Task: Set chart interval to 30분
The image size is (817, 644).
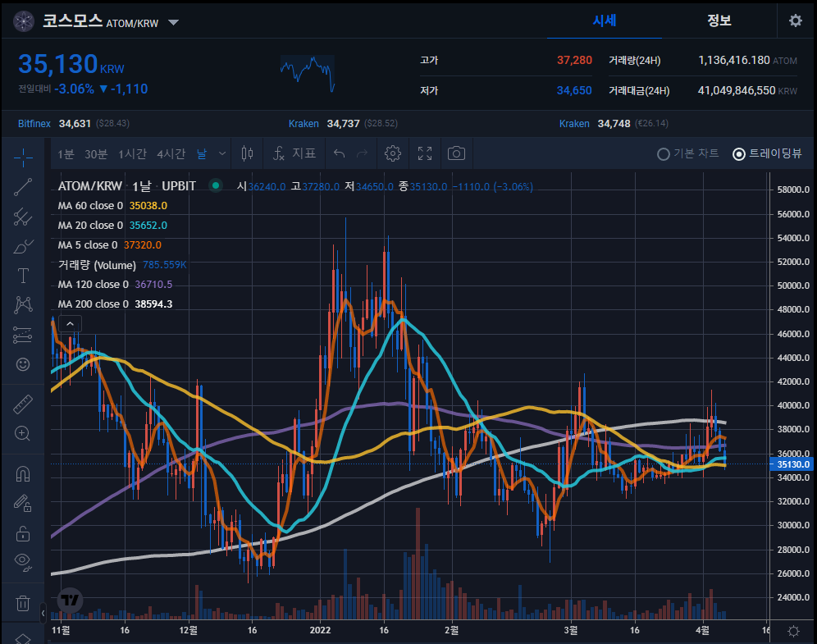Action: point(97,153)
